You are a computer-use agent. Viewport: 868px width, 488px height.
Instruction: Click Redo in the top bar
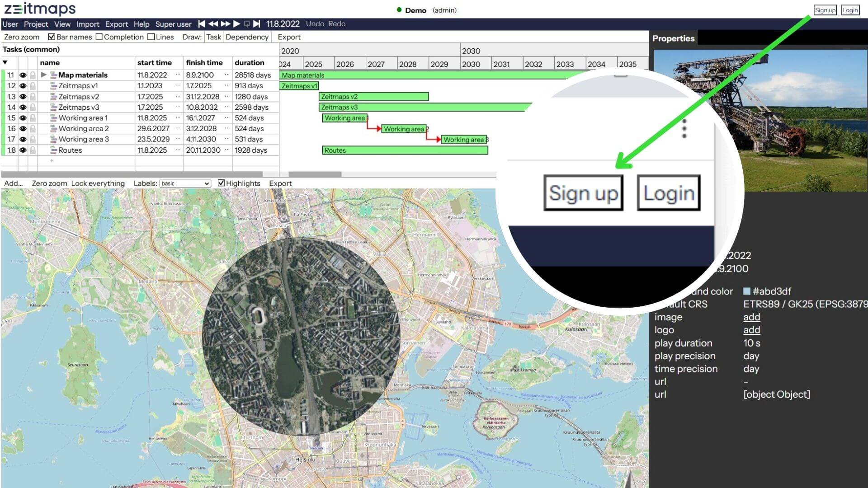click(337, 24)
